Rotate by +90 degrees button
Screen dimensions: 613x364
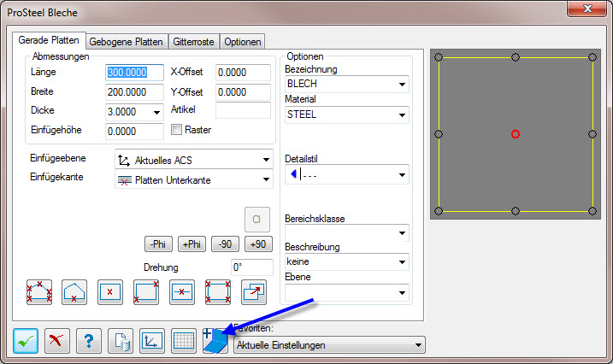(x=258, y=244)
